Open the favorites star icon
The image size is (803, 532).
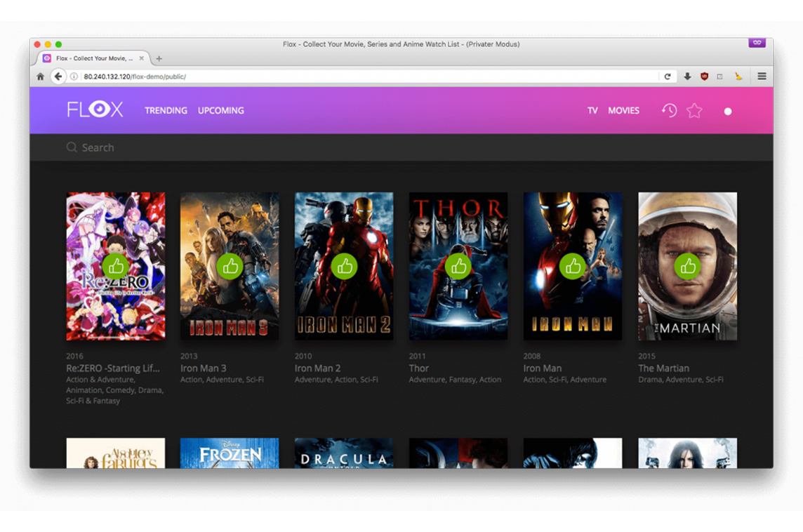pos(694,110)
